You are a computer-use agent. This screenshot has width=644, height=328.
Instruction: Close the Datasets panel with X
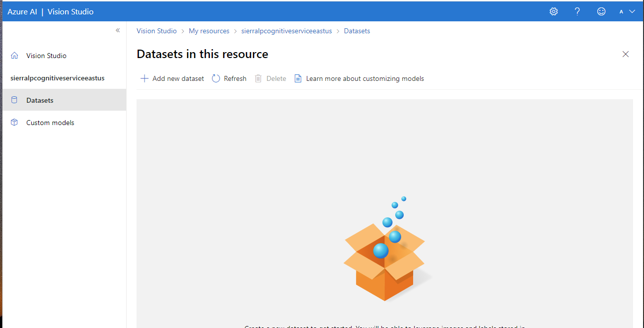(626, 54)
